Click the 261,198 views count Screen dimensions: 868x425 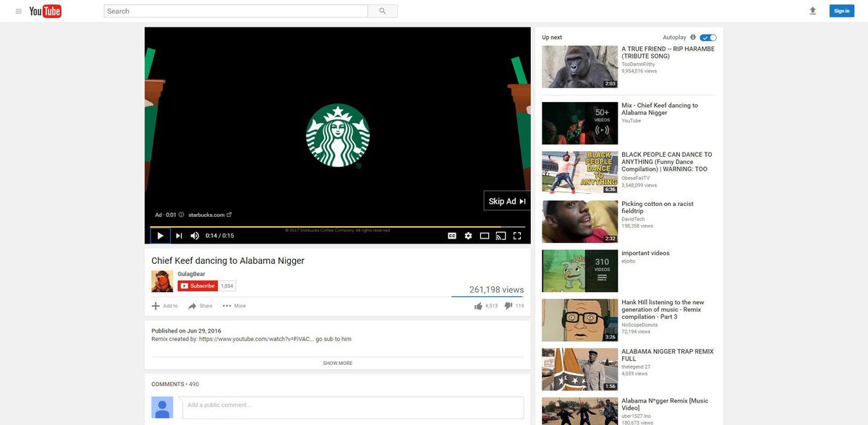coord(496,290)
